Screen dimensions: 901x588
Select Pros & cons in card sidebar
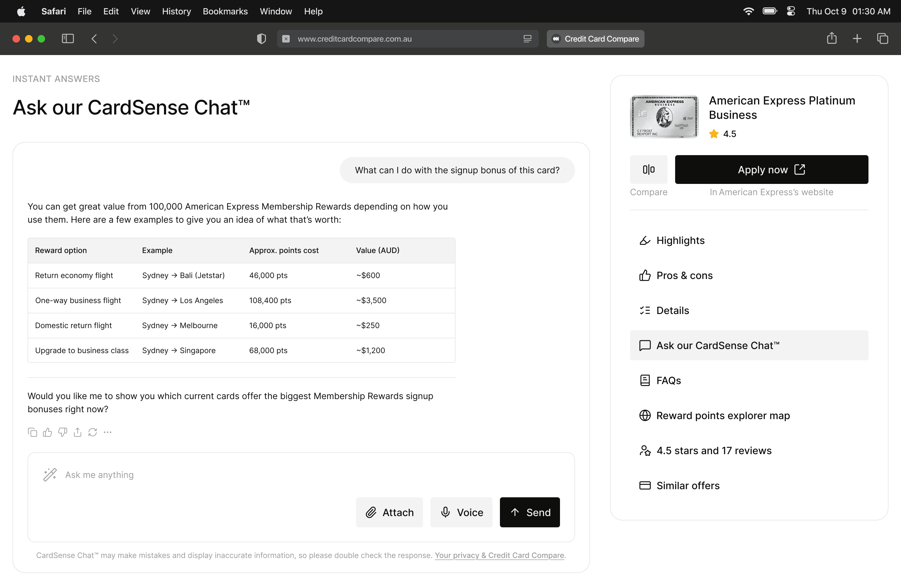click(684, 276)
